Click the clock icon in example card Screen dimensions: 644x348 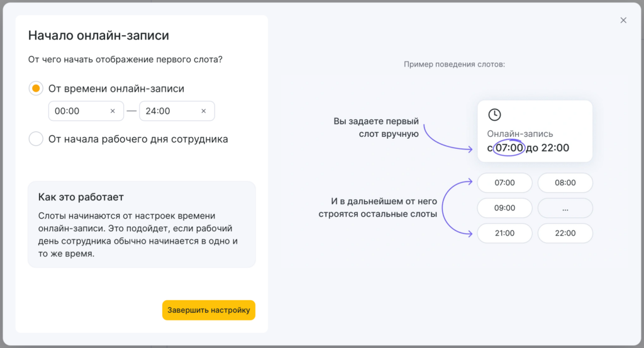pos(495,114)
